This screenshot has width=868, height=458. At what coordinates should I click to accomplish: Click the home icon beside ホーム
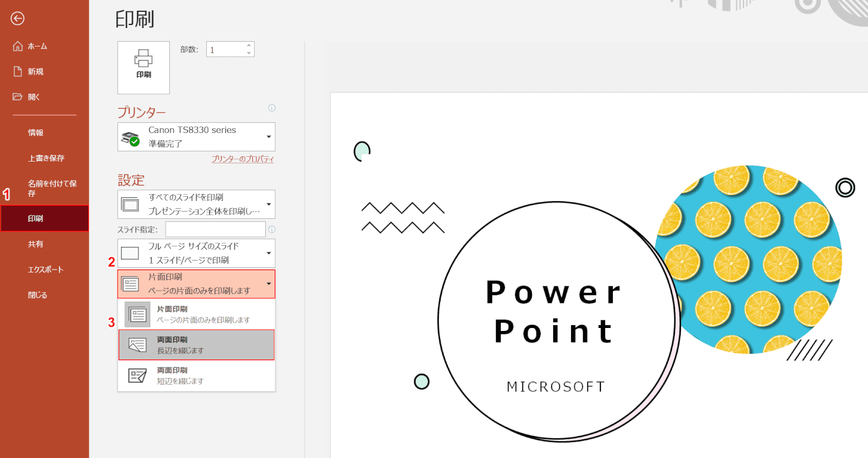[17, 46]
